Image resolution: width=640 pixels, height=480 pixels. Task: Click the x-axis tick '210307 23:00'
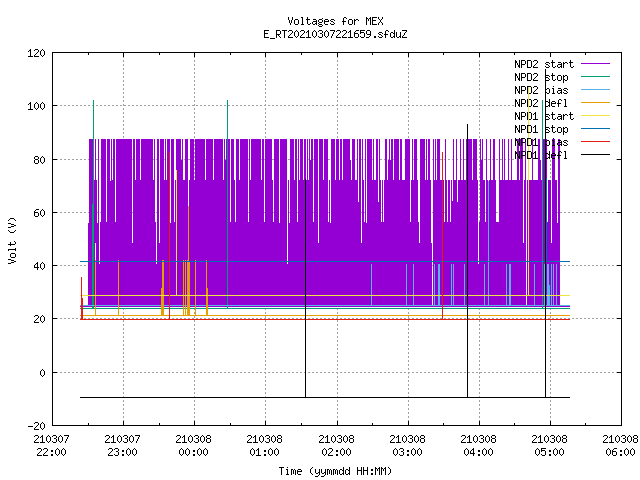click(123, 446)
